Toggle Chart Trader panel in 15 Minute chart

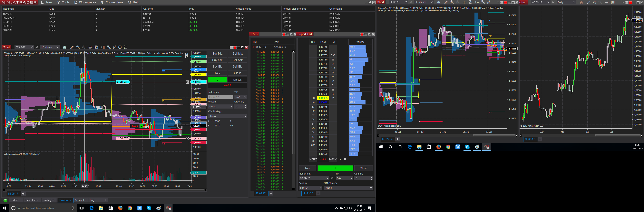point(103,47)
